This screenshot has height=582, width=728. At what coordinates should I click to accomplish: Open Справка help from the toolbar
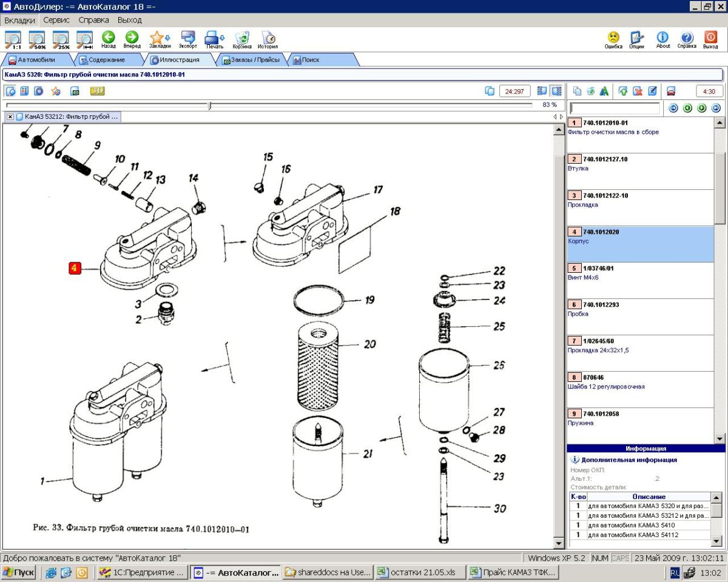click(x=687, y=39)
